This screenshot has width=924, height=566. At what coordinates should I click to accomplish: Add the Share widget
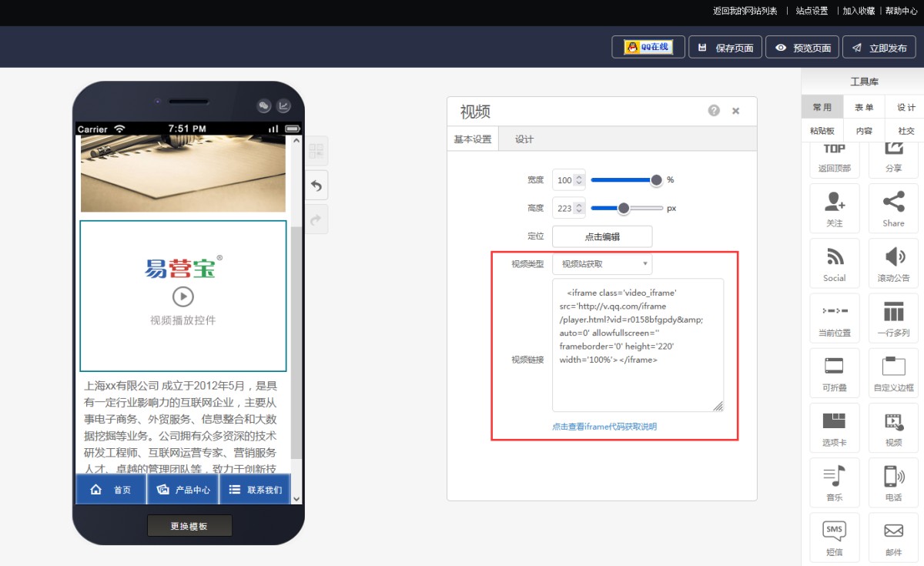tap(893, 209)
